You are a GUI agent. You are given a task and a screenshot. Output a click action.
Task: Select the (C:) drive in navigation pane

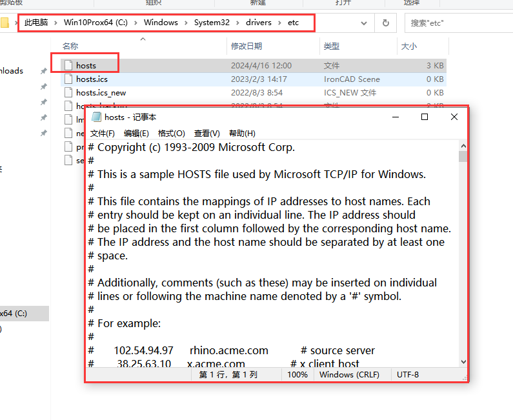[x=24, y=314]
